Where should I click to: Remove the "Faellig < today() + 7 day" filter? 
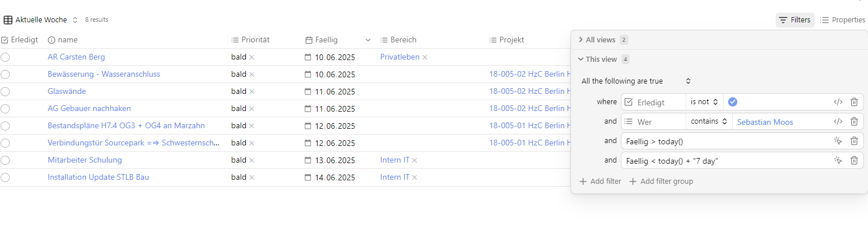(854, 160)
